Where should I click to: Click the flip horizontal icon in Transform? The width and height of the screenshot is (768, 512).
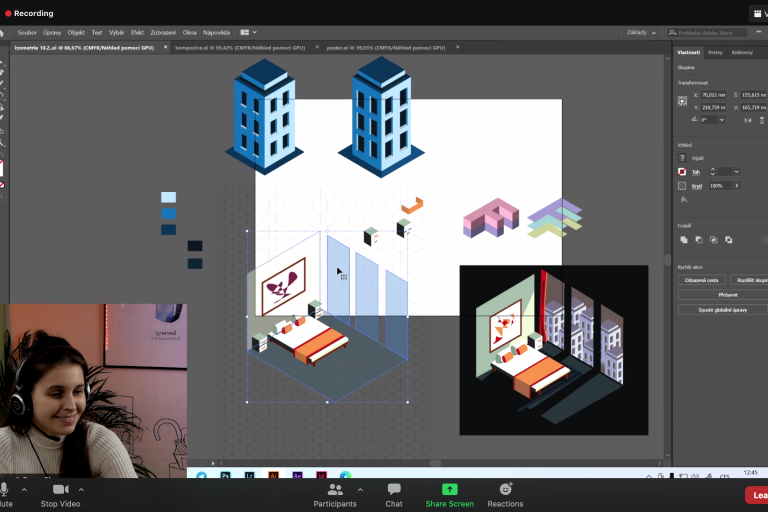point(748,119)
